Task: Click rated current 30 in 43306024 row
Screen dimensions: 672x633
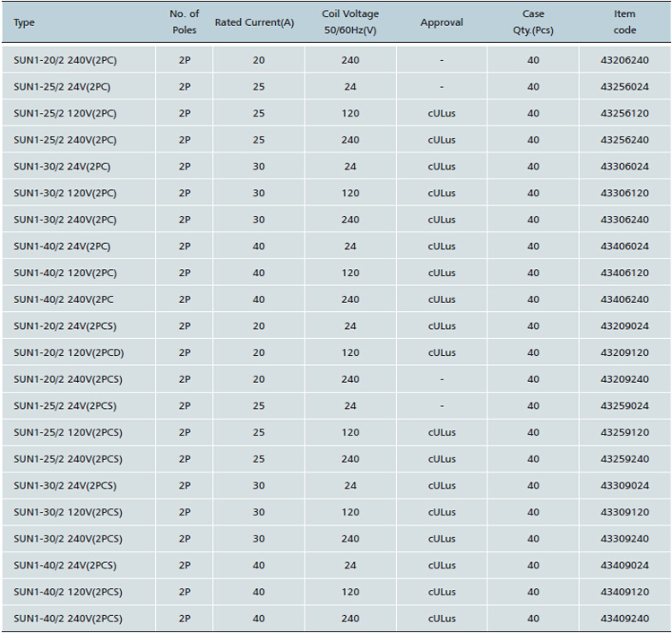Action: (x=259, y=167)
